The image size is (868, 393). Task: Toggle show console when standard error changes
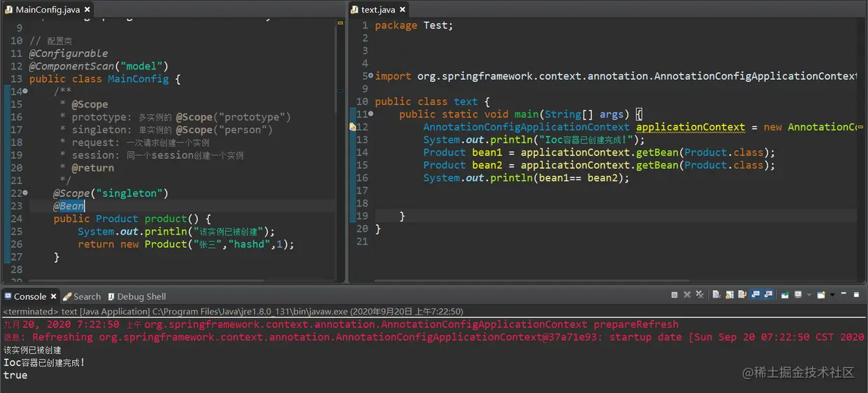tap(768, 295)
